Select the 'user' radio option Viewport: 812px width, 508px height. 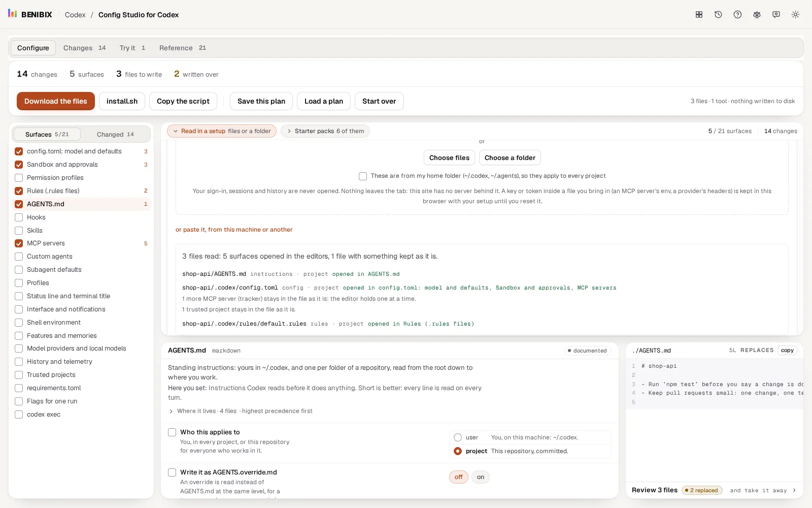pos(458,437)
